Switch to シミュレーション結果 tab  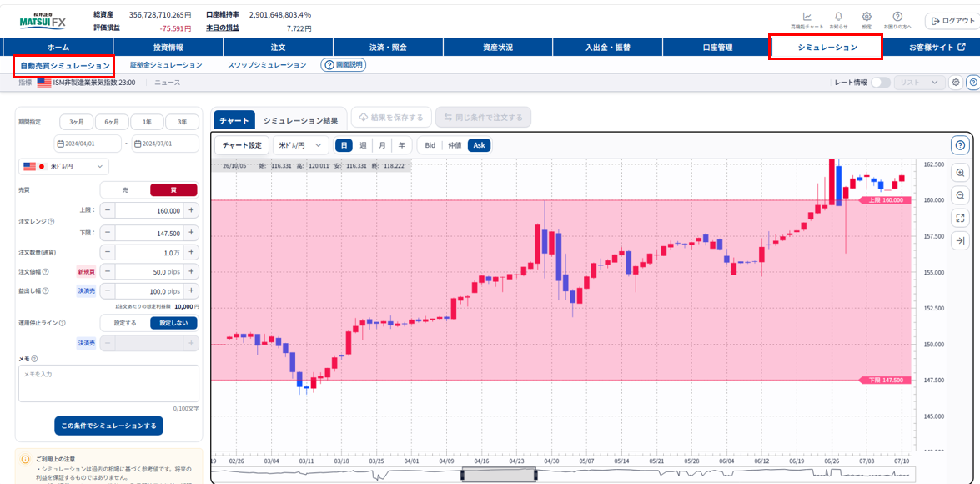pos(300,121)
